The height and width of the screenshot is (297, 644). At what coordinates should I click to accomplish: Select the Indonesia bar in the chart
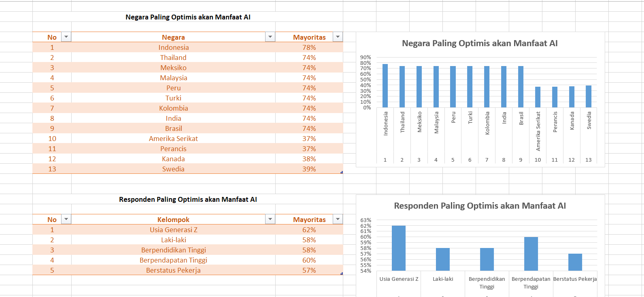385,86
